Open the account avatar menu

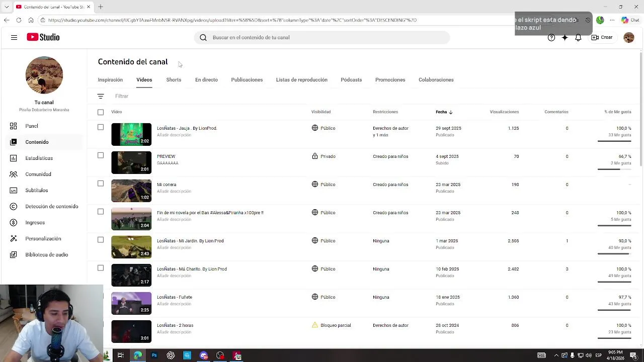(629, 37)
